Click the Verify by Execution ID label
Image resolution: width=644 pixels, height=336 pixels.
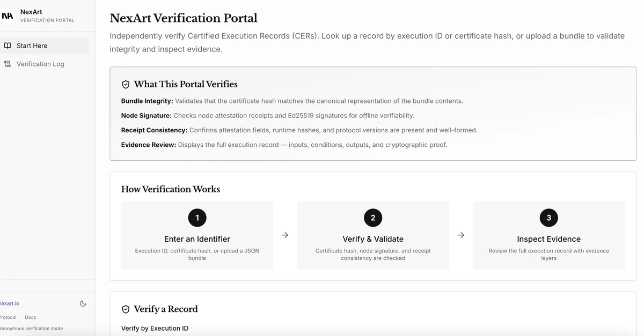(155, 328)
